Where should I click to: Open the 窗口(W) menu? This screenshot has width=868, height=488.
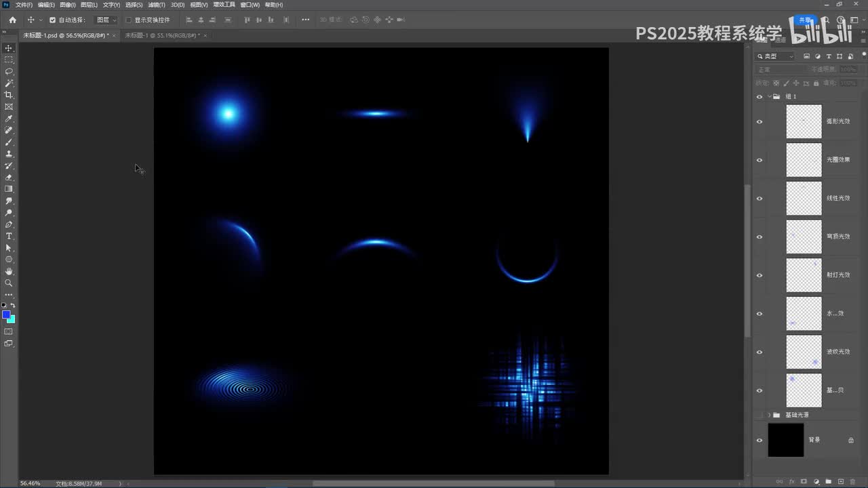pos(250,5)
